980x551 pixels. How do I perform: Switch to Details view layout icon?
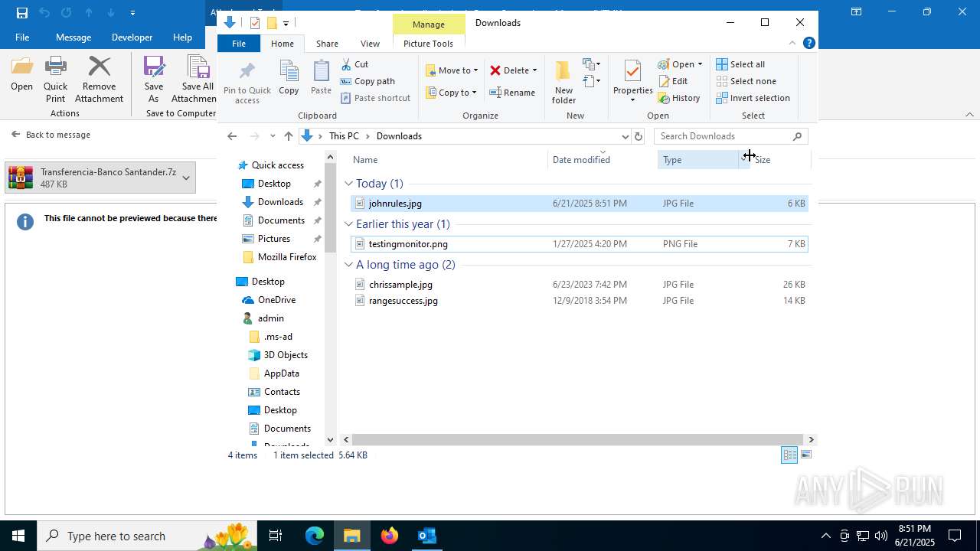(x=789, y=455)
